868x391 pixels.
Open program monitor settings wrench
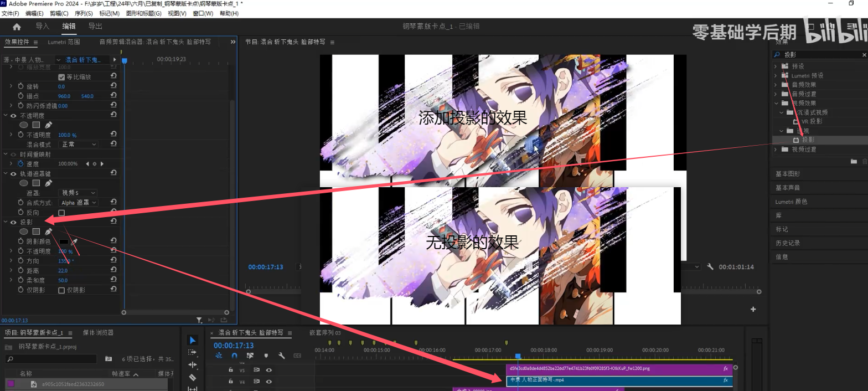pos(710,267)
